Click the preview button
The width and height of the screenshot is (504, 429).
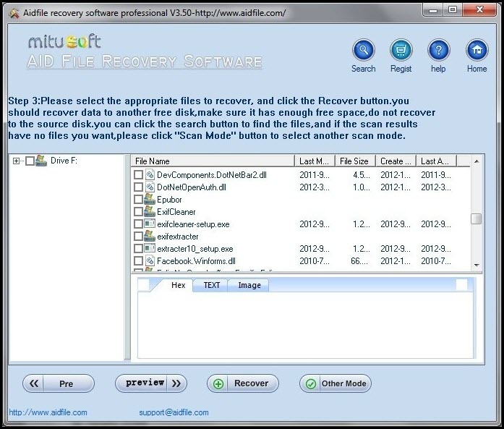pyautogui.click(x=151, y=383)
